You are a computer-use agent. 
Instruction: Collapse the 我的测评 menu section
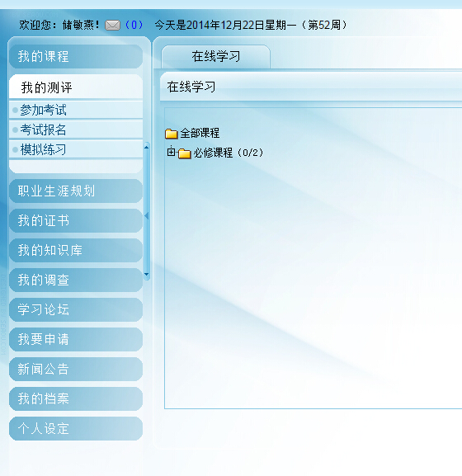(76, 87)
